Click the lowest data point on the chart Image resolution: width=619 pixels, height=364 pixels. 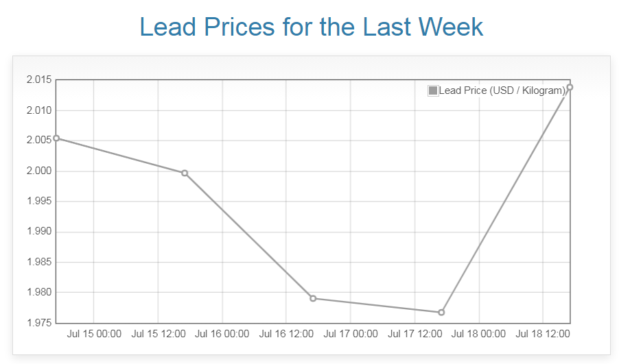[x=441, y=313]
